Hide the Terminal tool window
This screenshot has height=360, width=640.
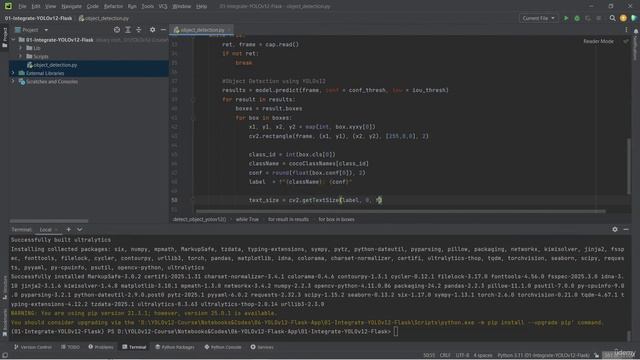pyautogui.click(x=626, y=229)
